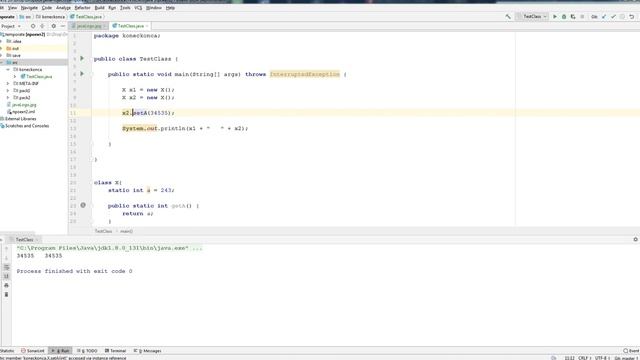Screen dimensions: 640x360
Task: Click TestClass in the editor breadcrumb
Action: (103, 231)
